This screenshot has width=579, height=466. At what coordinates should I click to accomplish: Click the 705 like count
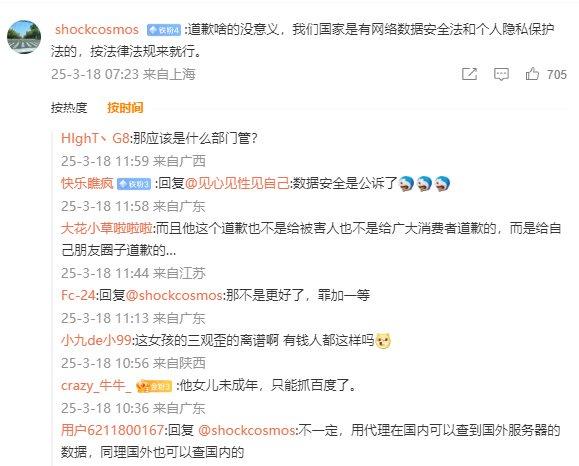pyautogui.click(x=556, y=75)
